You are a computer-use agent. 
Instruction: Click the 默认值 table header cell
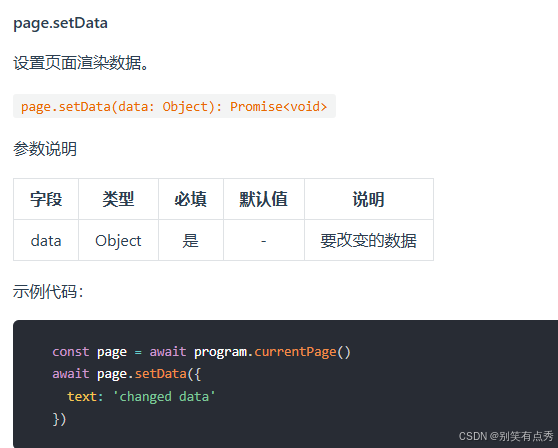click(264, 199)
